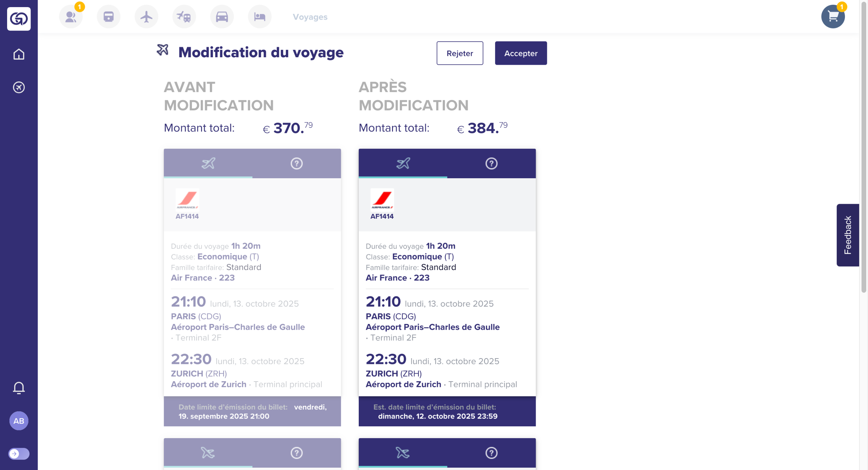Open the Feedback side panel
This screenshot has width=868, height=470.
pyautogui.click(x=847, y=235)
